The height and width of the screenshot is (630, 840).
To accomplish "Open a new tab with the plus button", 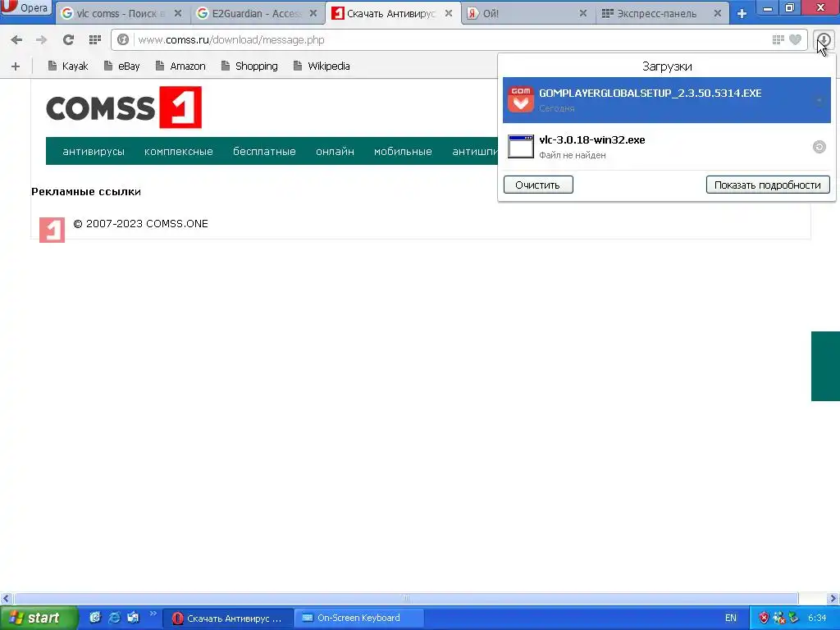I will [x=742, y=13].
